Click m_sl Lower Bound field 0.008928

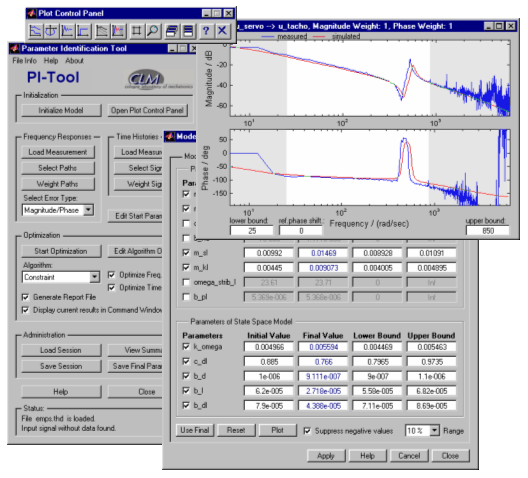click(377, 253)
